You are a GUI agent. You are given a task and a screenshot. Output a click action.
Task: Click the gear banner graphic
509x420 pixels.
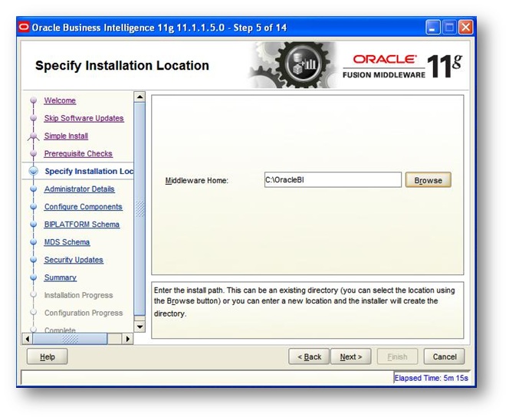[x=293, y=65]
